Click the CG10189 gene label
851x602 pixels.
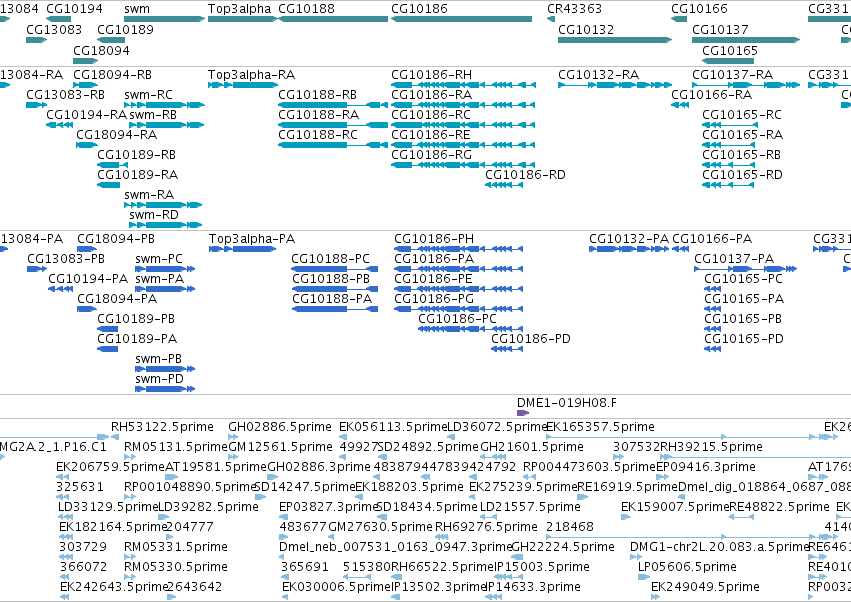click(x=125, y=29)
